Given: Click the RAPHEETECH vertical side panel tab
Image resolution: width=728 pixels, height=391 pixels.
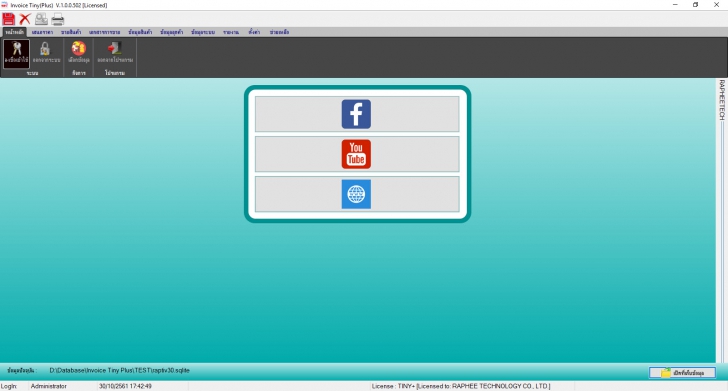Looking at the screenshot, I should pos(722,100).
